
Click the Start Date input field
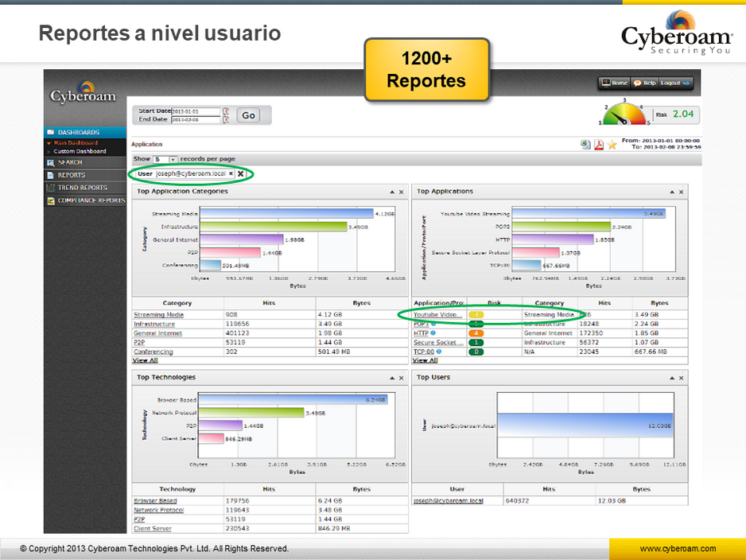196,111
